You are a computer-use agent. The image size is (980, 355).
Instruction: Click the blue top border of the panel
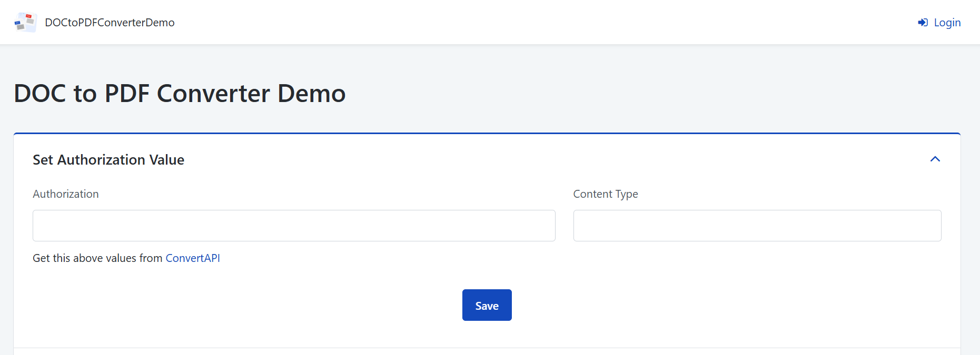tap(487, 134)
